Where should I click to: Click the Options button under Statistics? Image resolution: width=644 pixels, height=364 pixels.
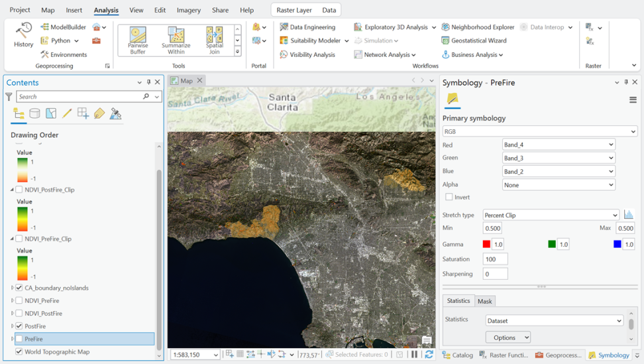click(x=508, y=337)
